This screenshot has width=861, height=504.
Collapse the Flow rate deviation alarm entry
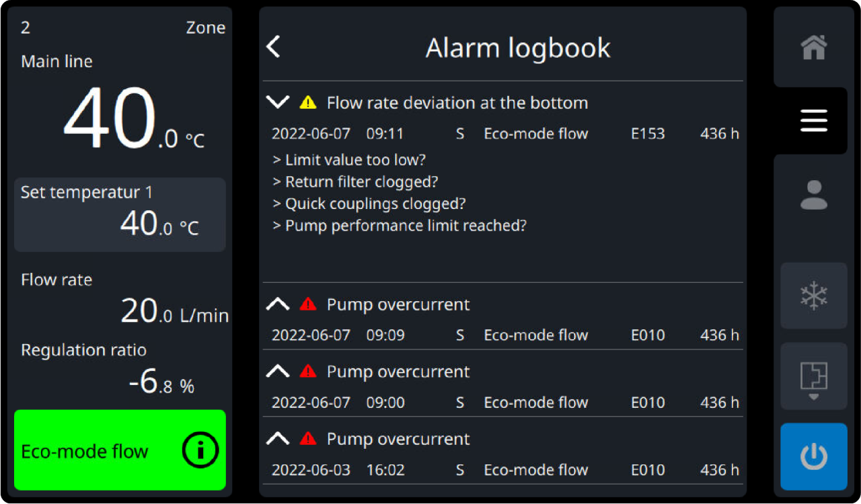click(278, 103)
